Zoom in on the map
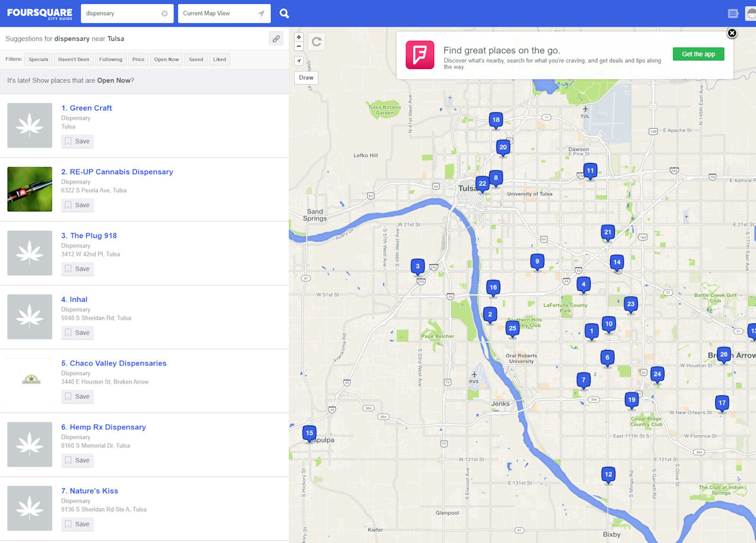Viewport: 756px width, 543px height. click(299, 37)
